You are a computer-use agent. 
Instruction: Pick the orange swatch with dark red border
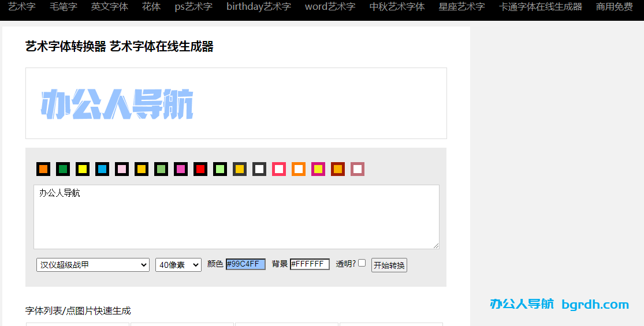(x=338, y=169)
